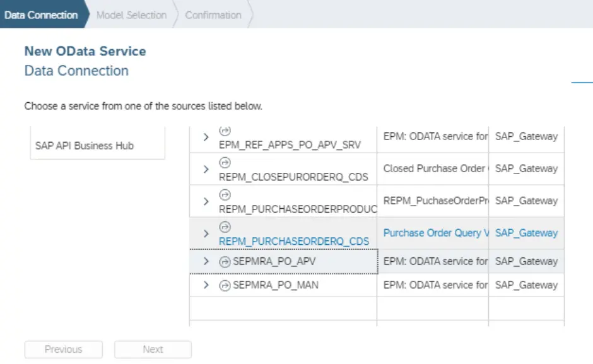Expand the SEPMRA_PO_MAN service row
Viewport: 593px width, 364px height.
pos(206,285)
